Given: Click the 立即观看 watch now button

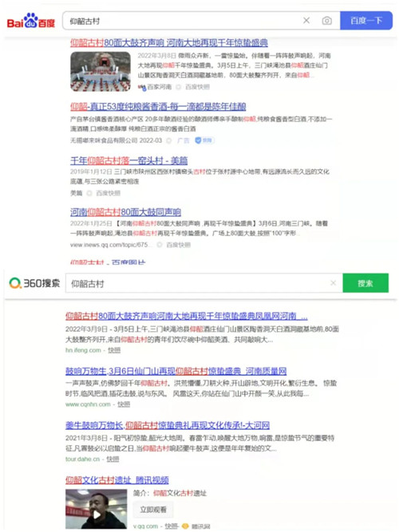Looking at the screenshot, I should click(x=153, y=510).
